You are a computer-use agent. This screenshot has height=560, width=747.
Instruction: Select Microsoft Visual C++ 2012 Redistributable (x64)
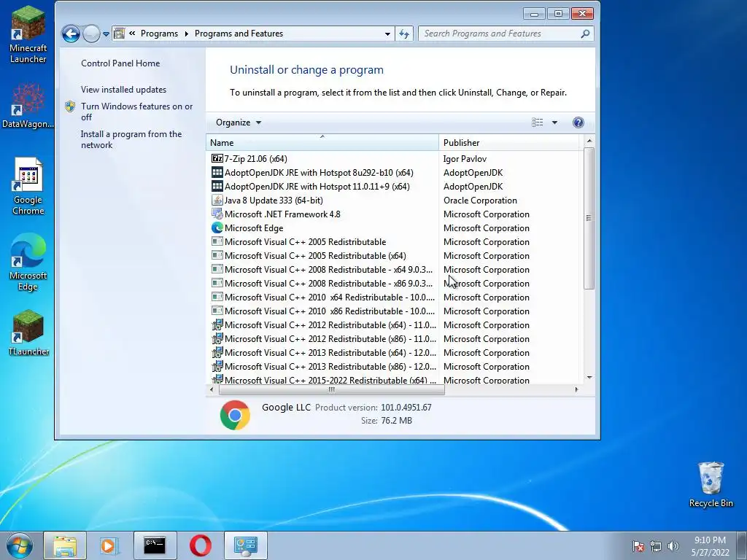(323, 324)
